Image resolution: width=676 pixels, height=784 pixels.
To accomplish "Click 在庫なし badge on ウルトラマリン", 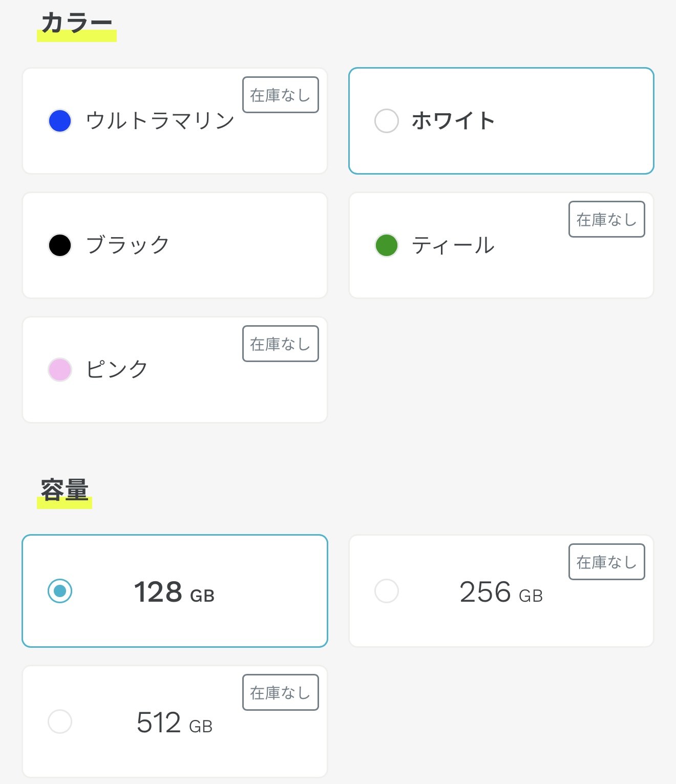I will (x=280, y=95).
